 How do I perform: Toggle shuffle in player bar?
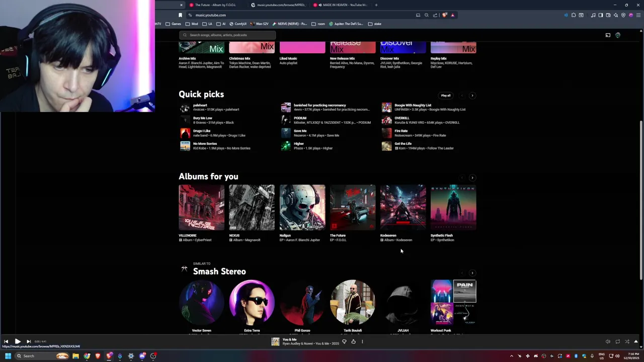click(627, 341)
